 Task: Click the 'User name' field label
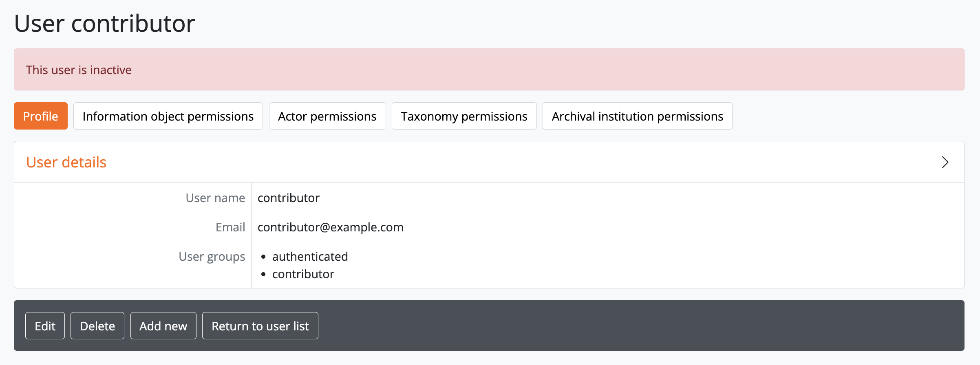(215, 198)
